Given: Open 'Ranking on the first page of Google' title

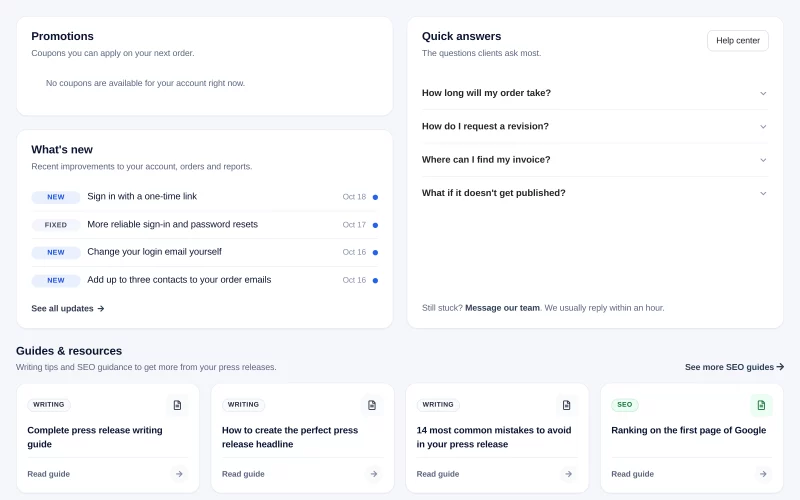Looking at the screenshot, I should 688,430.
